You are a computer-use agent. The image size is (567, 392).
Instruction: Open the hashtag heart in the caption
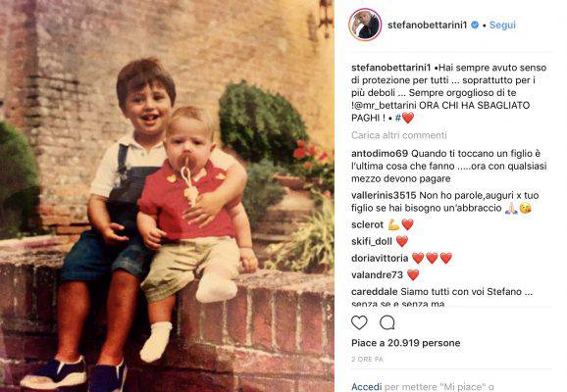pos(404,118)
